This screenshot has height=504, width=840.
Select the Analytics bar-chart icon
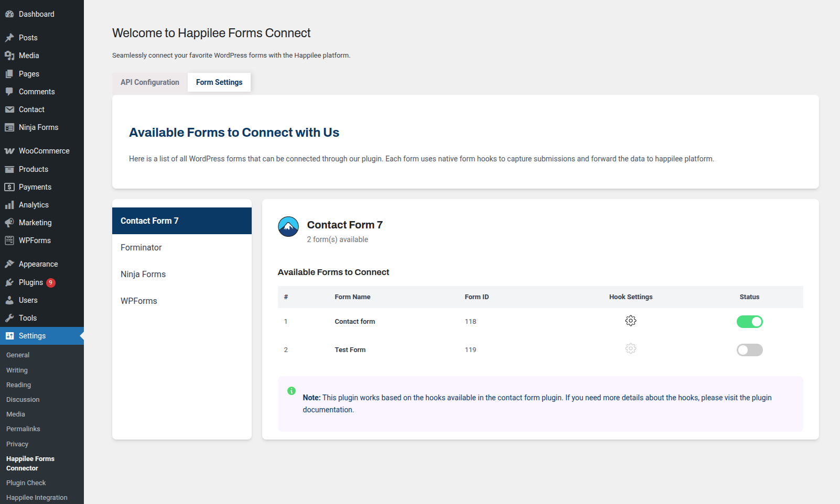point(10,204)
